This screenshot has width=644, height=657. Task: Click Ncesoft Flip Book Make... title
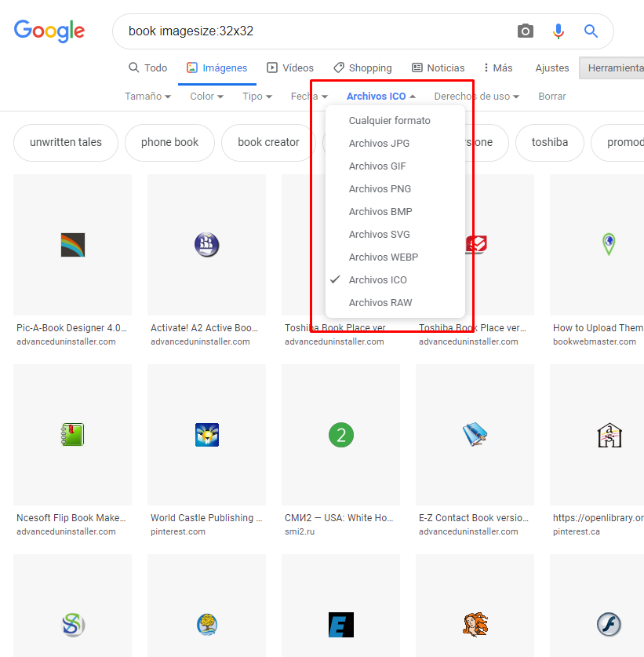(x=71, y=518)
